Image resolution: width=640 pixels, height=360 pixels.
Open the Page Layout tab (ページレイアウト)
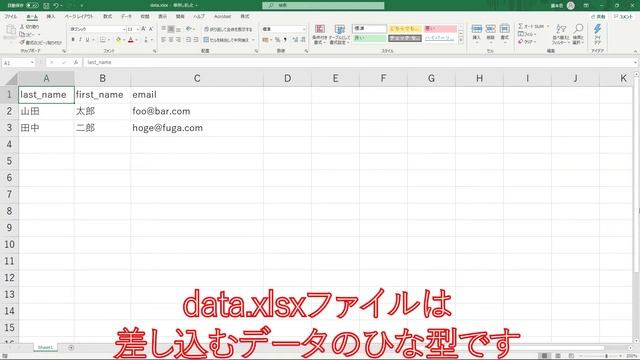(79, 17)
